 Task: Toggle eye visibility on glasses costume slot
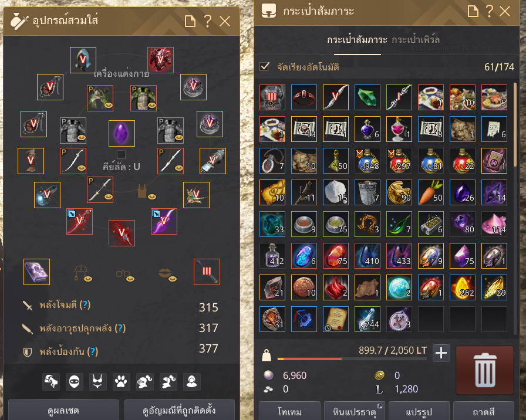tap(130, 278)
